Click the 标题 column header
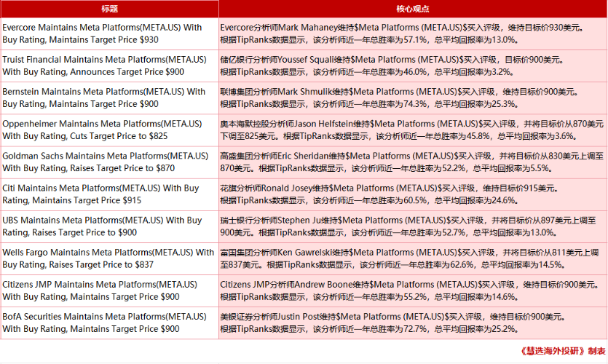 [110, 9]
